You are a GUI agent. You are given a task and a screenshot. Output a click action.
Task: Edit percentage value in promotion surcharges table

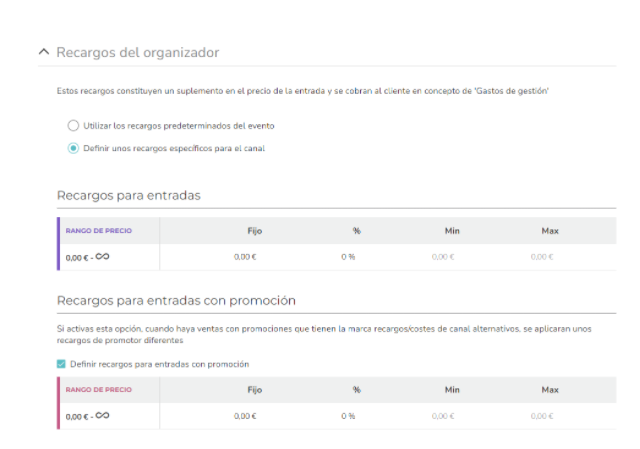coord(348,416)
